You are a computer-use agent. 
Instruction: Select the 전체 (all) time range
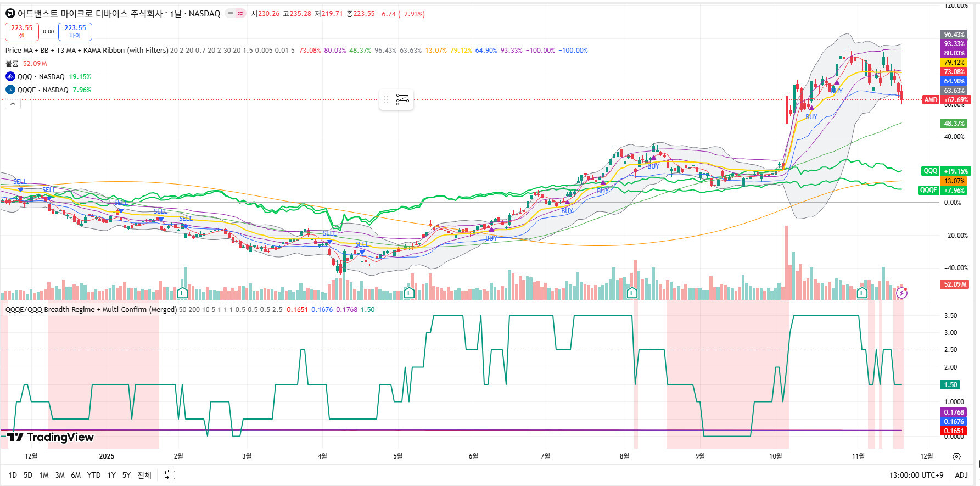(x=144, y=475)
